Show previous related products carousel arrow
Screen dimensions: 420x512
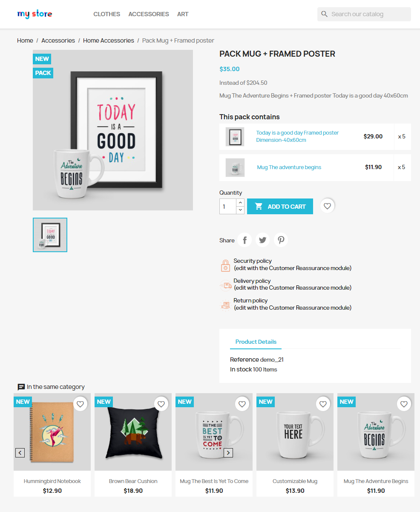coord(20,453)
